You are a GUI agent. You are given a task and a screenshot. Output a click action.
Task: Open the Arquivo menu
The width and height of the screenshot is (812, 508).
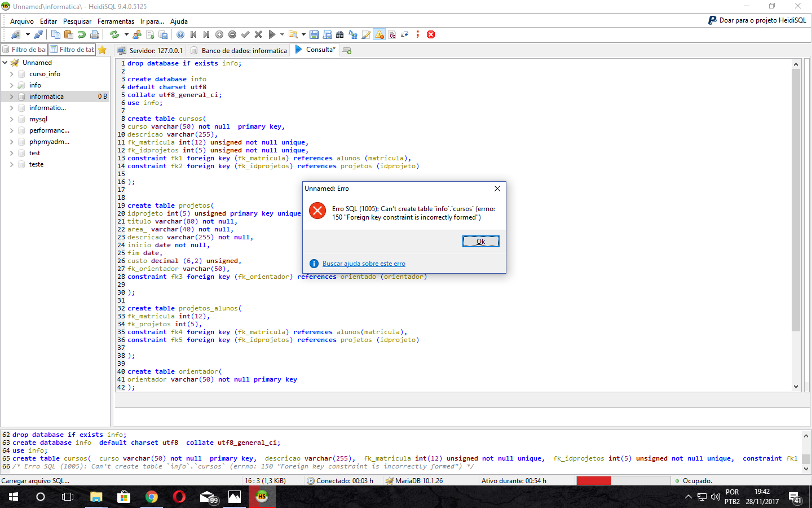click(x=22, y=21)
